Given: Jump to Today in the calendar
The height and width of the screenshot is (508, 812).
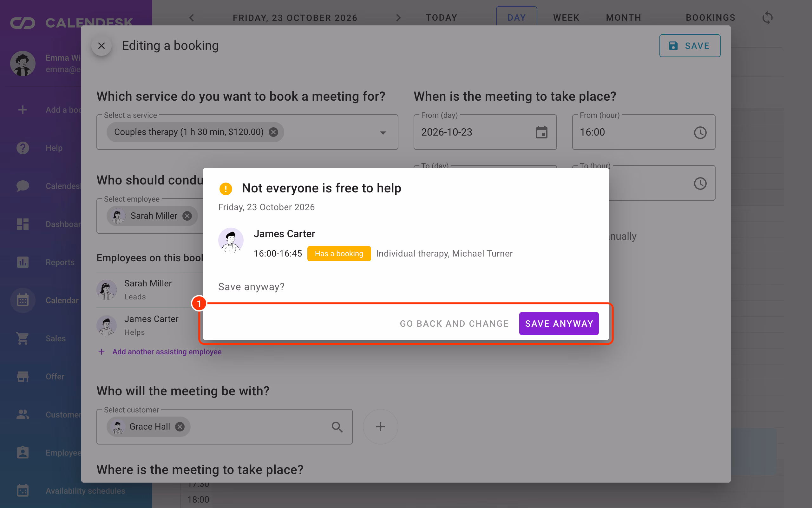Looking at the screenshot, I should (442, 18).
